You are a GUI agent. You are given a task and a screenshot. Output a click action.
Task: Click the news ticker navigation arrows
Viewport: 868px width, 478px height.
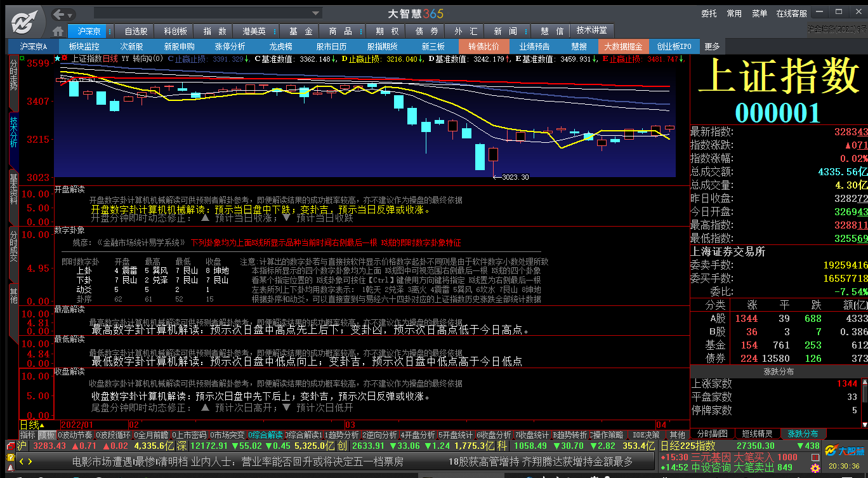24,462
